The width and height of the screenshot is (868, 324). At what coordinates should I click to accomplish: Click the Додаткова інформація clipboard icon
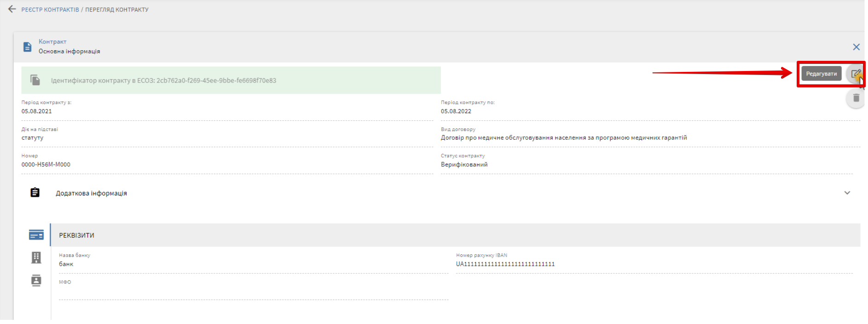(35, 193)
